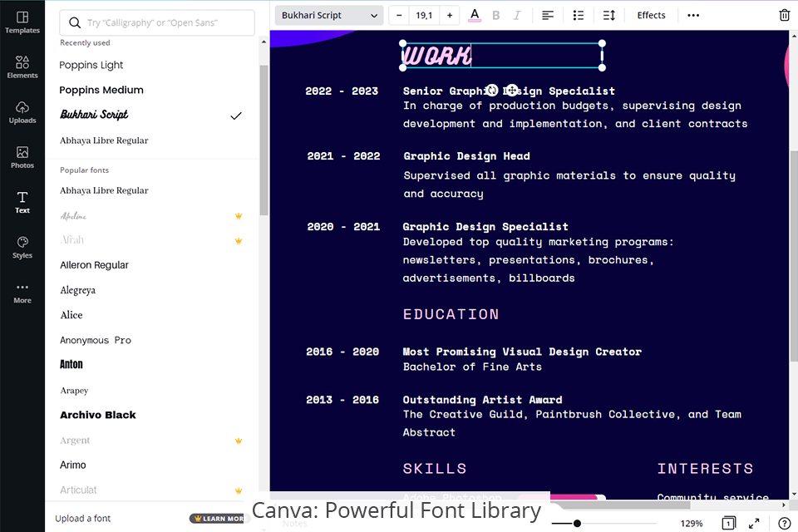Increase the font size with the plus button
798x532 pixels.
click(450, 15)
